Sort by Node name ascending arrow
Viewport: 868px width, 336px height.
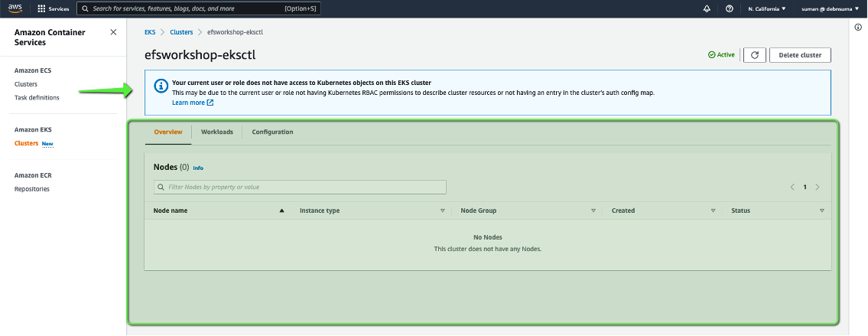tap(281, 210)
